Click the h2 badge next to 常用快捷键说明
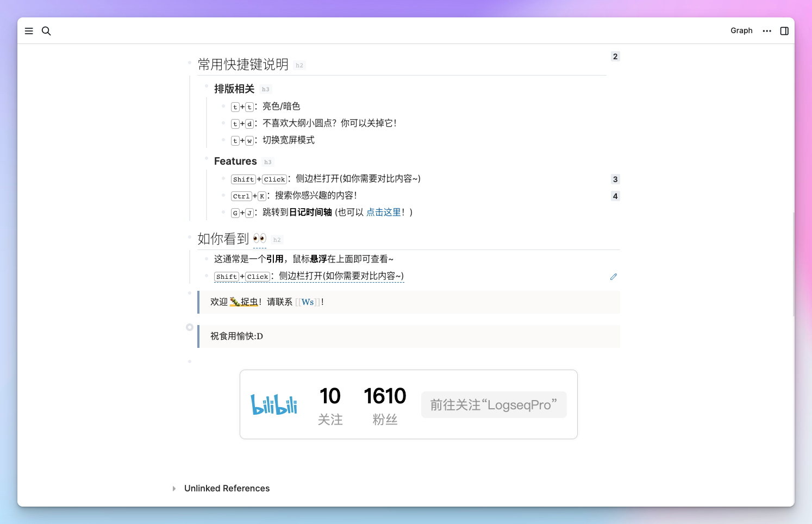The image size is (812, 524). pyautogui.click(x=299, y=65)
